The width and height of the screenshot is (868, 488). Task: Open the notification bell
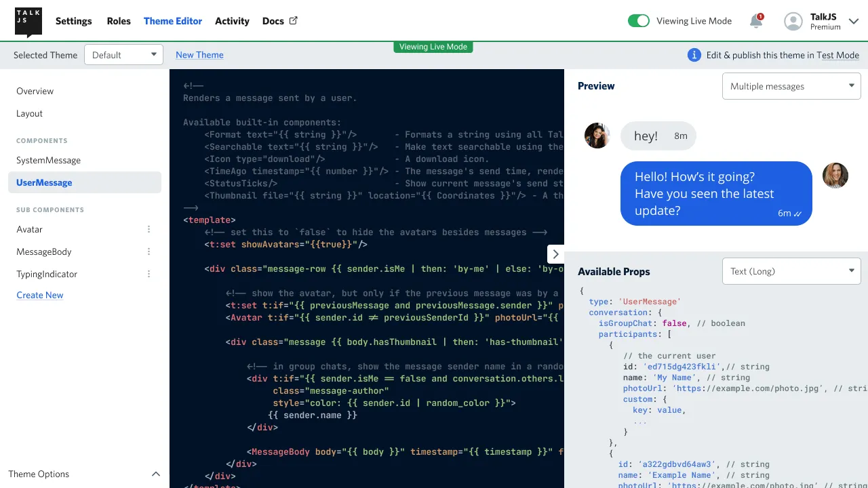click(756, 21)
